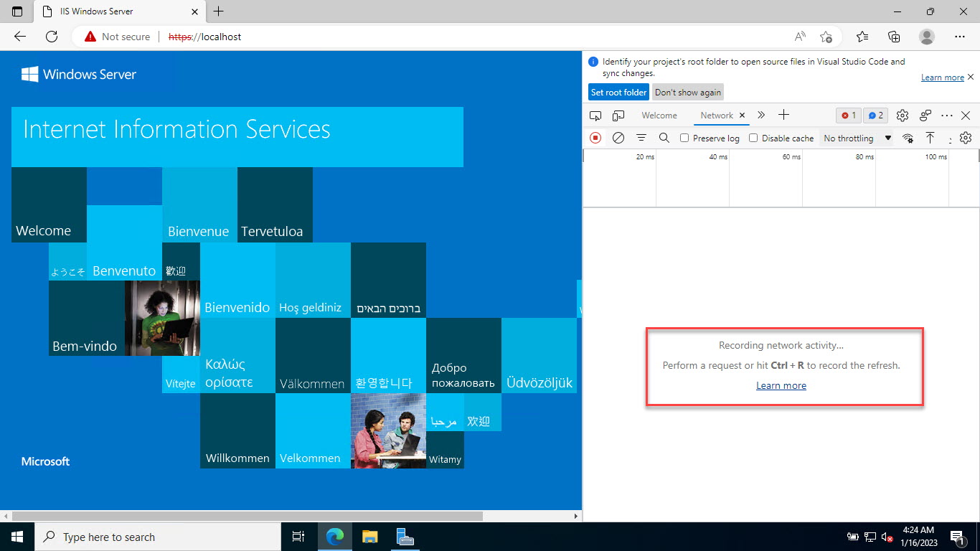
Task: Click the Tervetuloa tile
Action: 275,204
